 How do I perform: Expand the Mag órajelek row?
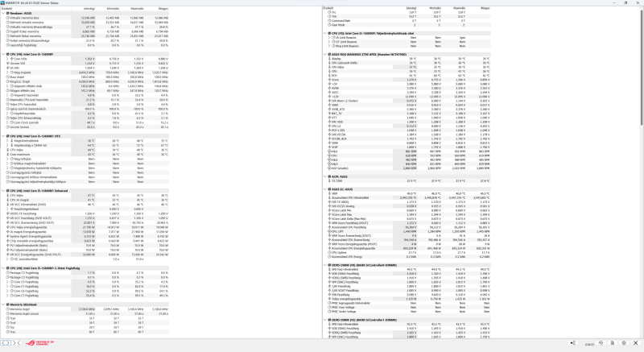click(7, 72)
